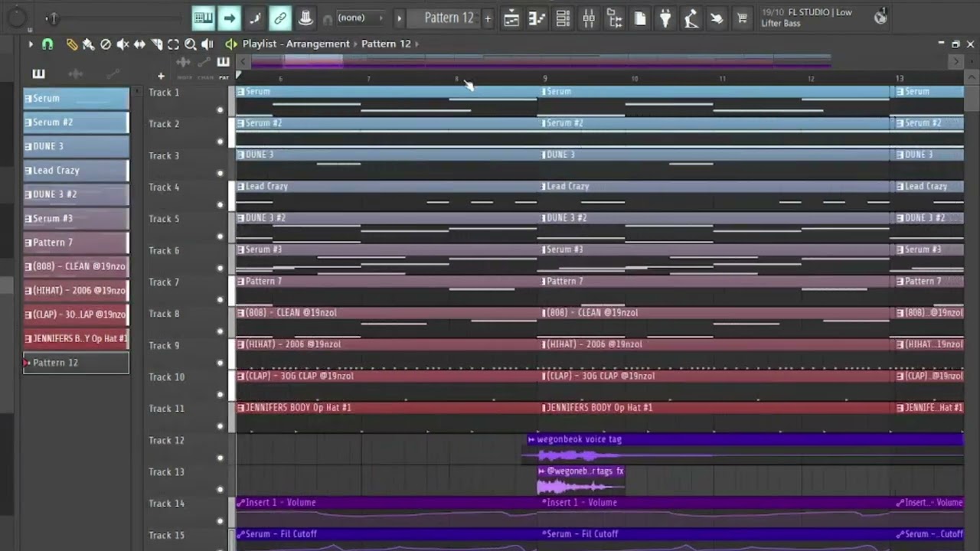Screen dimensions: 980x551
Task: Open the project info page icon
Action: [640, 18]
